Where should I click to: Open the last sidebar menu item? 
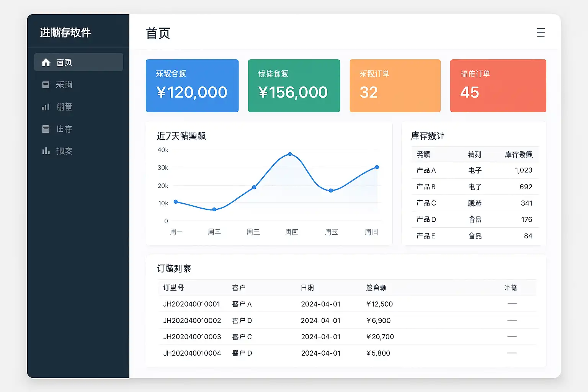[78, 151]
